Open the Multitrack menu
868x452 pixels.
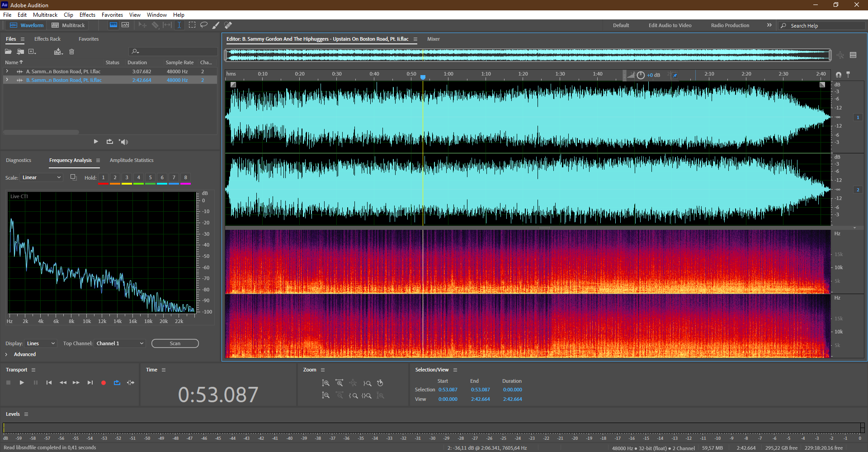[45, 15]
